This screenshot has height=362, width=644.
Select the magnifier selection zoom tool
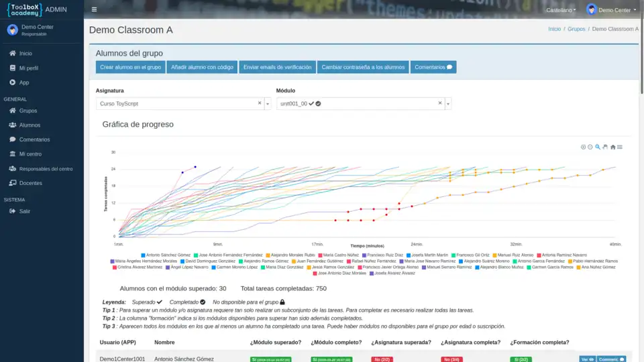pos(598,147)
